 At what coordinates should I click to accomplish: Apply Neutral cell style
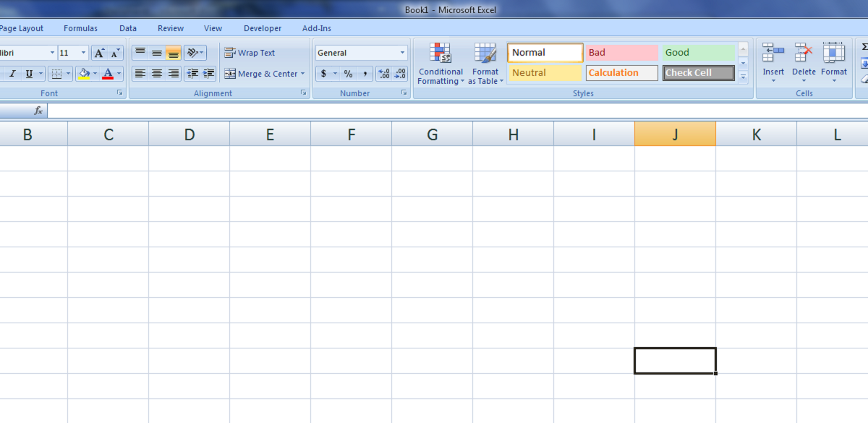pyautogui.click(x=545, y=73)
